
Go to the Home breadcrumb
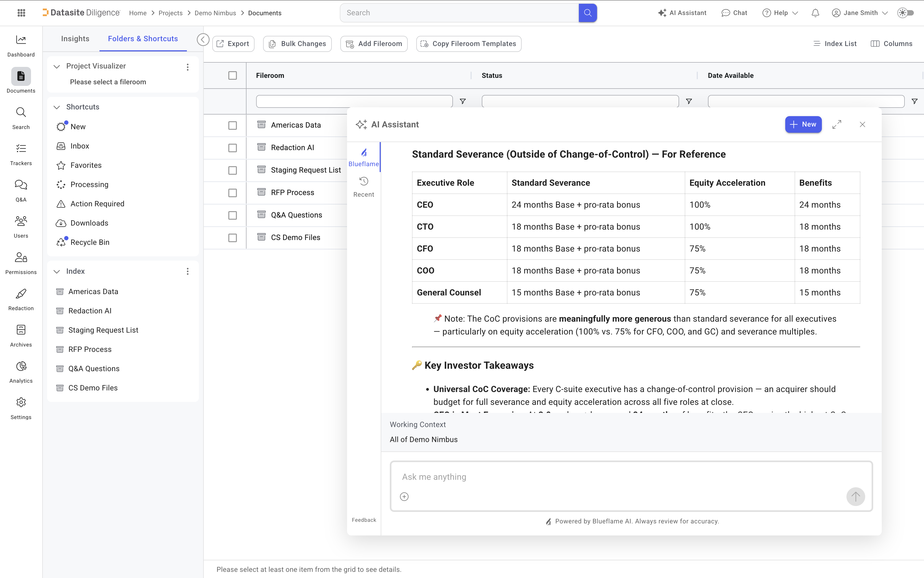pyautogui.click(x=138, y=13)
